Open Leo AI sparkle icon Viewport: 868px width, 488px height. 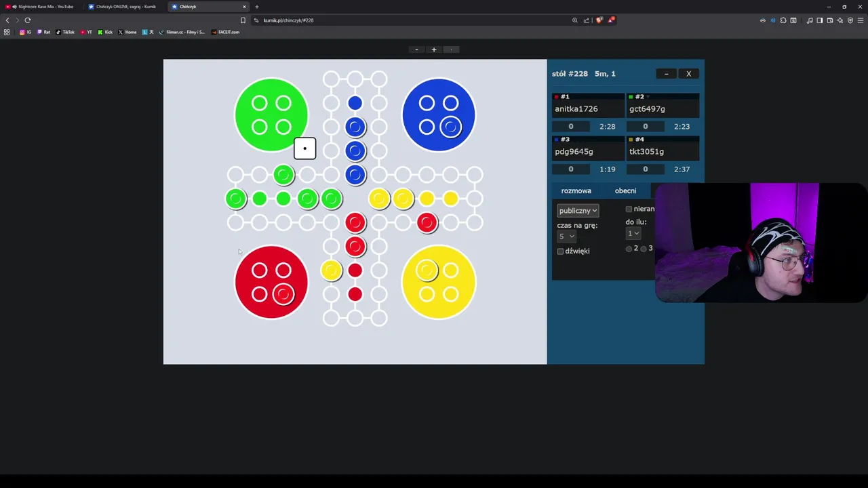[x=840, y=20]
